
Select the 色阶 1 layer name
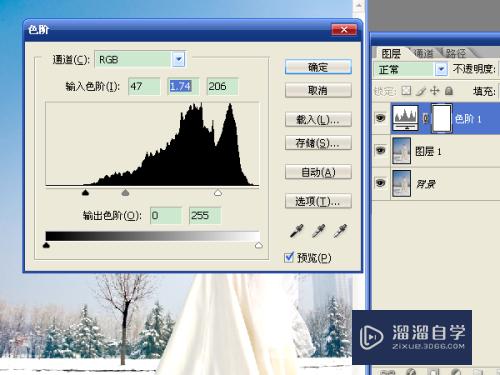point(468,119)
